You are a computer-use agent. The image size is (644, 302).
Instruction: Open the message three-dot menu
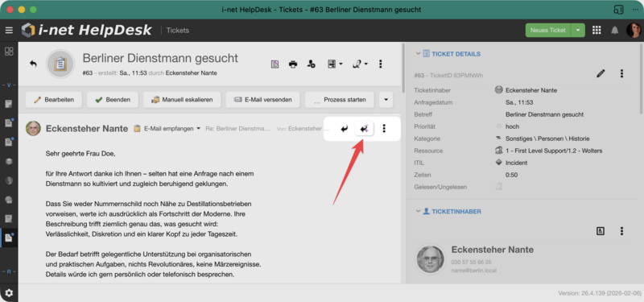(x=384, y=129)
